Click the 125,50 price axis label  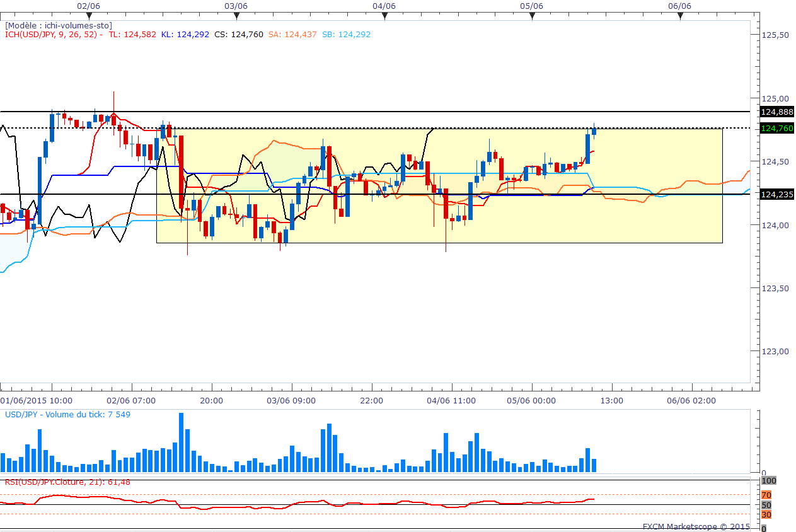(775, 35)
